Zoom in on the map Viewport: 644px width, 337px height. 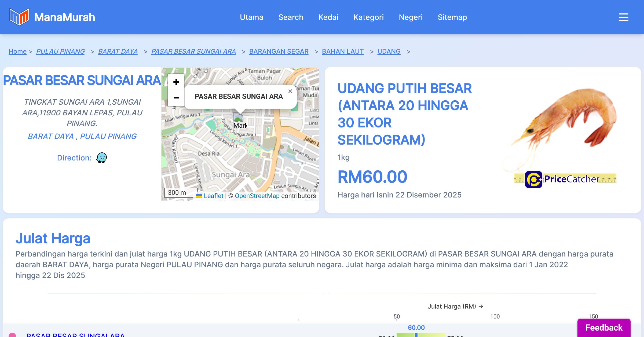point(176,82)
